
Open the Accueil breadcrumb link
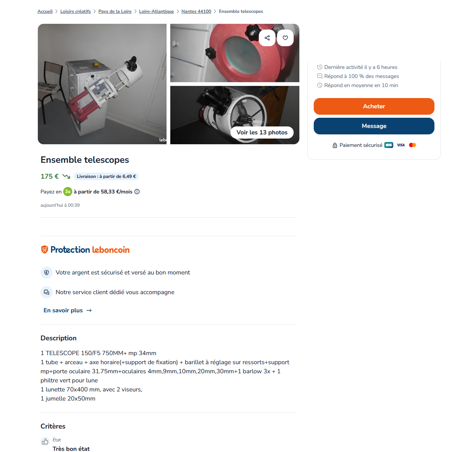(45, 11)
